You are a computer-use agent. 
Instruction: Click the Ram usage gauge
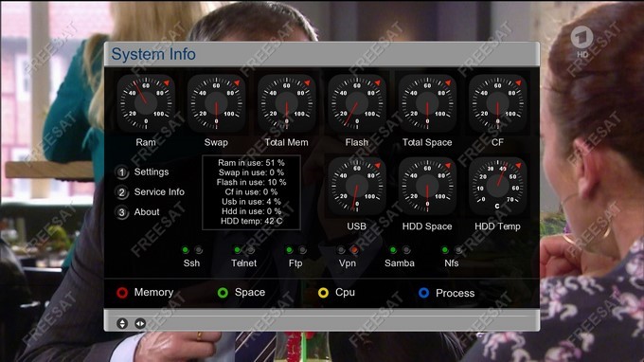[x=146, y=103]
